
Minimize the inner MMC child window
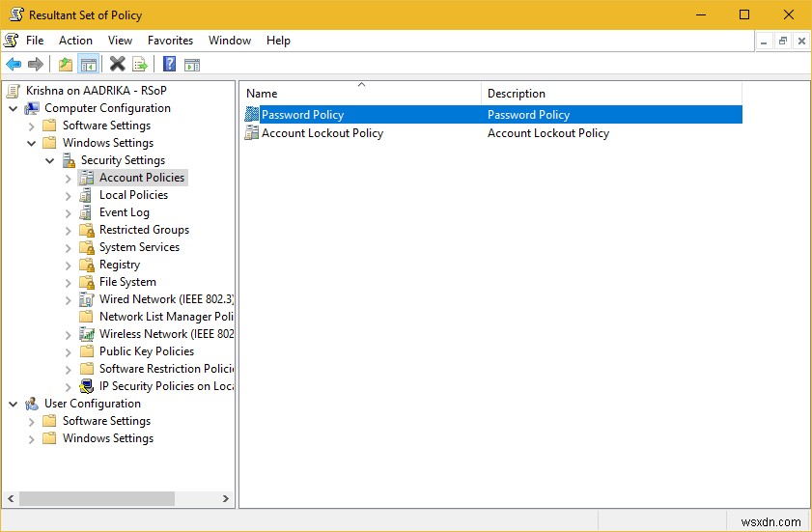coord(764,41)
